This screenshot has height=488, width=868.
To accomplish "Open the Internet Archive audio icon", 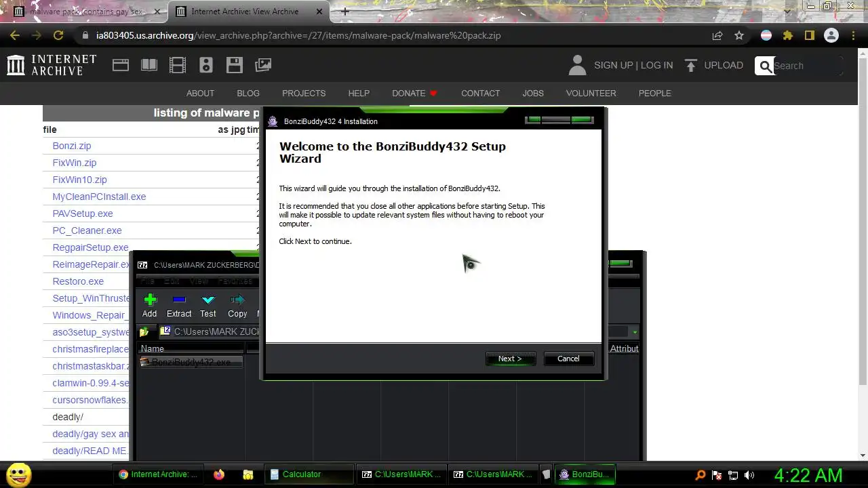I will [x=206, y=65].
